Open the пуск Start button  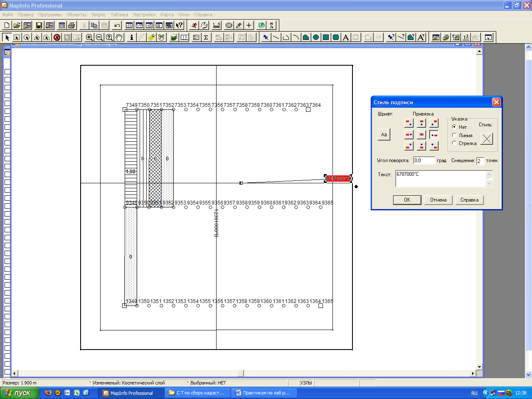coord(20,393)
